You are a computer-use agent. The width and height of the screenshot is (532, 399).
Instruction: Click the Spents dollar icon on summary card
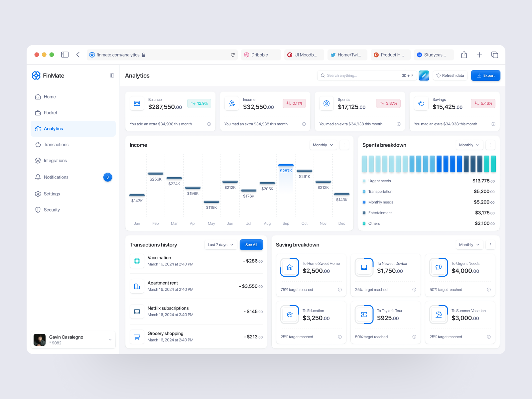tap(326, 103)
